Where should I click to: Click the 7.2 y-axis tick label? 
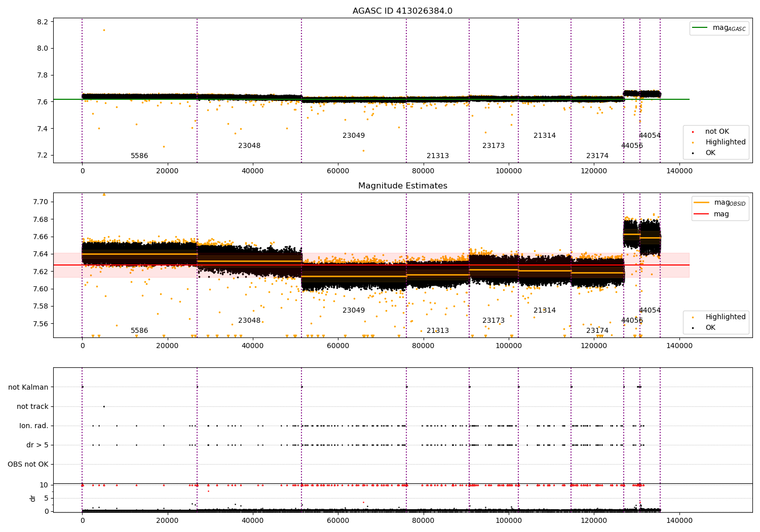tap(43, 156)
